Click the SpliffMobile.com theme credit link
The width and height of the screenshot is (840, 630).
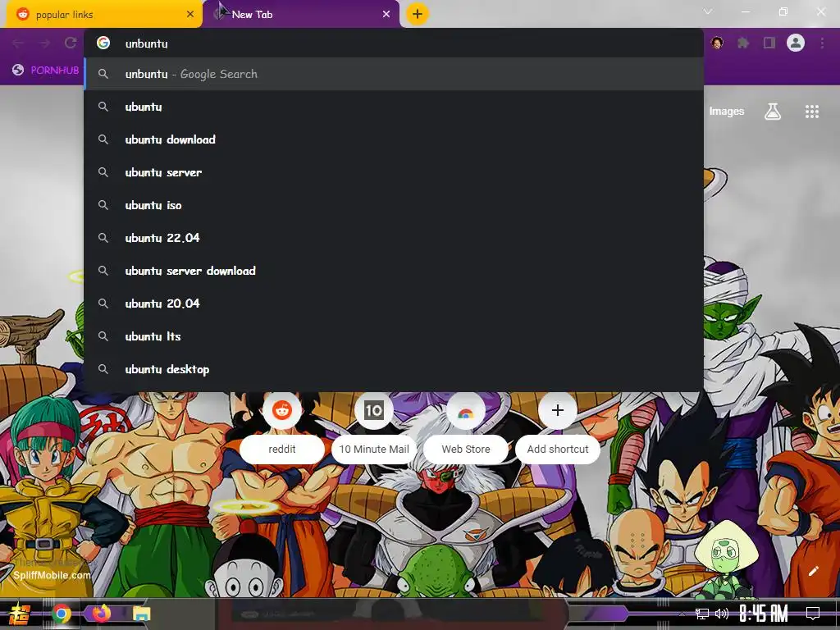pos(52,575)
